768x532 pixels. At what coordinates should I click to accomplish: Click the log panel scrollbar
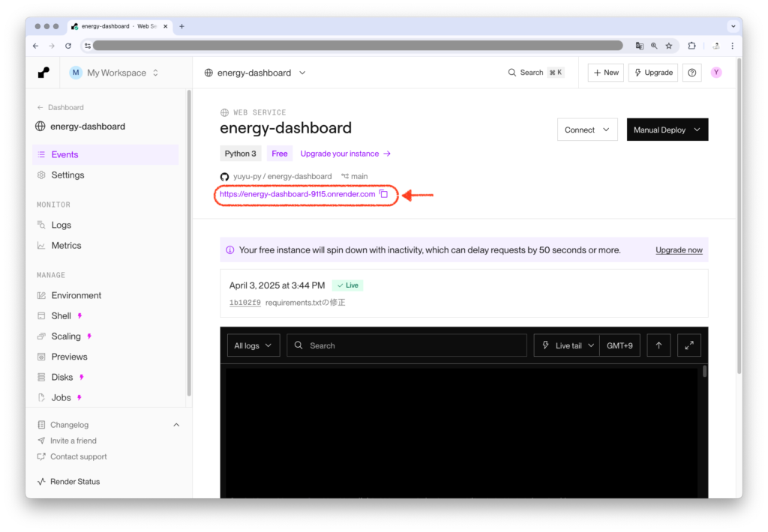704,372
